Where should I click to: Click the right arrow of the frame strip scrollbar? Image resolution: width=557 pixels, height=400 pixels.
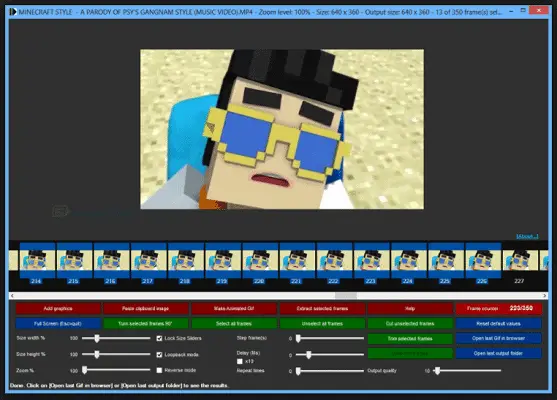coord(545,296)
